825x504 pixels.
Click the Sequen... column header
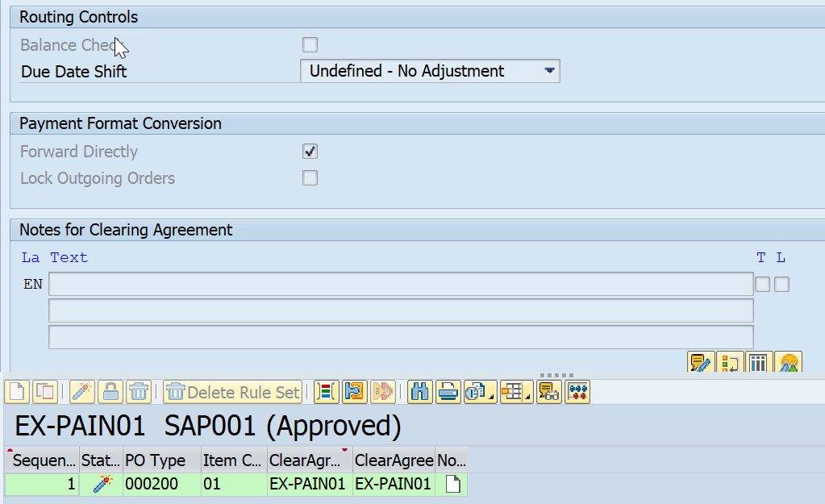point(43,460)
